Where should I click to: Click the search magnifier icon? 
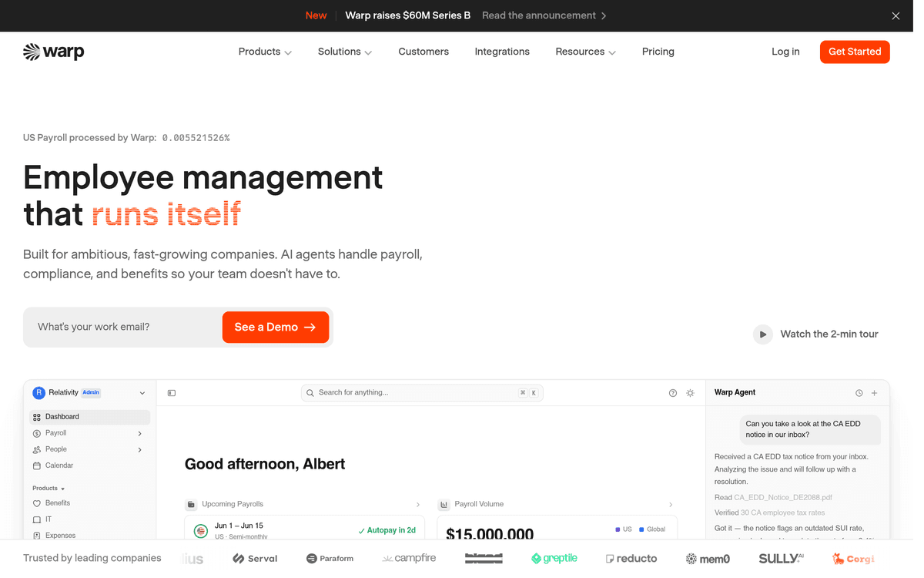(x=310, y=393)
